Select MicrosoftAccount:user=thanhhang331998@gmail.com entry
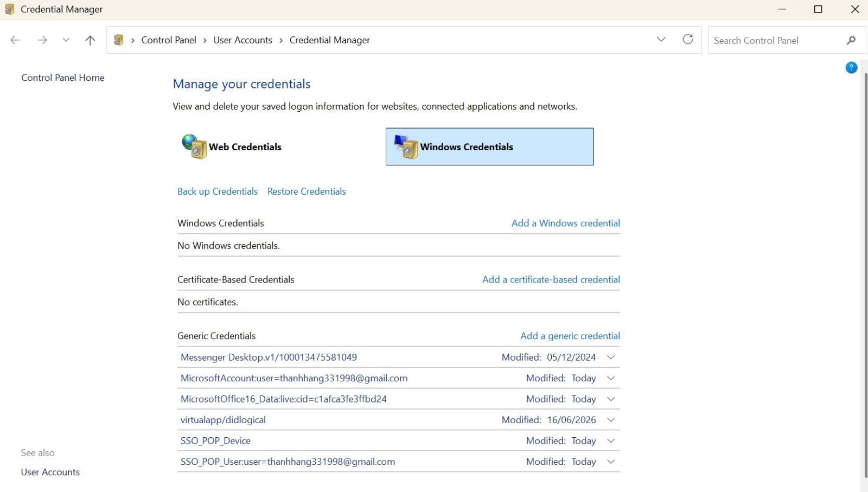 coord(294,378)
